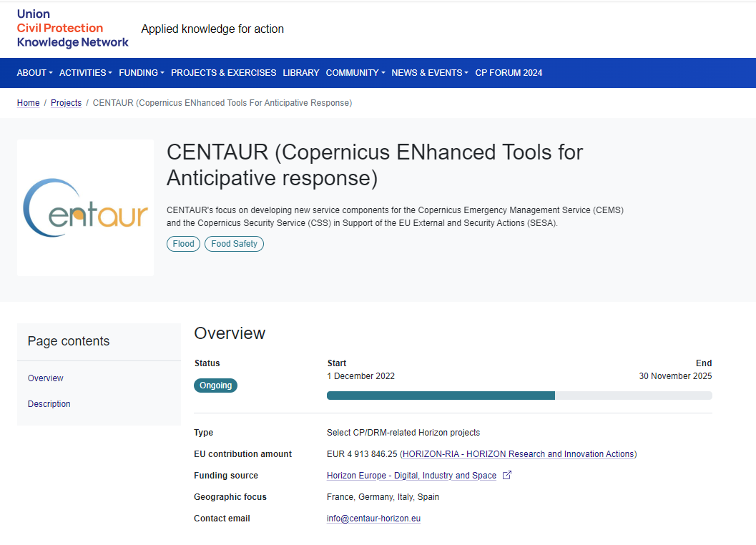Click the Union Civil Protection Knowledge Network logo

point(72,29)
